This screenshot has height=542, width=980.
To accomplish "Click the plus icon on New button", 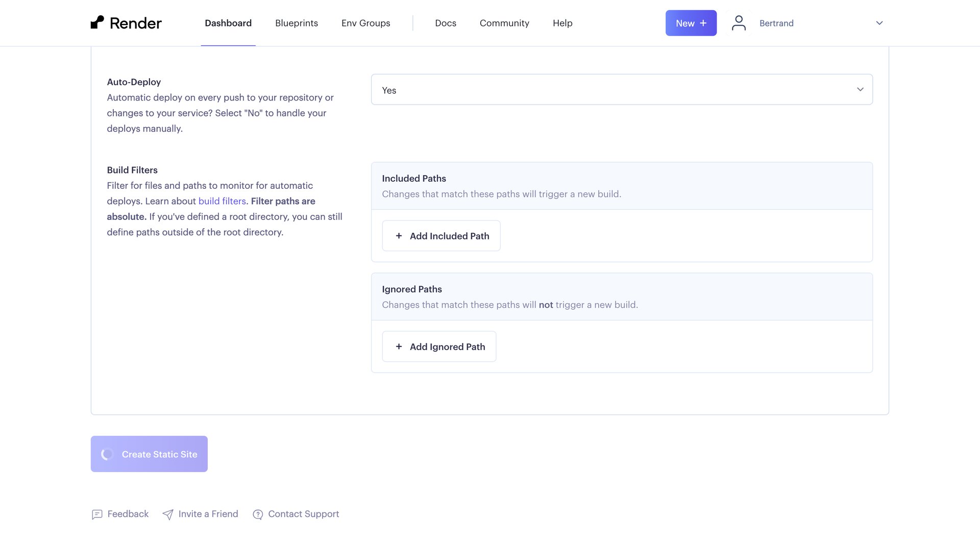I will click(703, 22).
